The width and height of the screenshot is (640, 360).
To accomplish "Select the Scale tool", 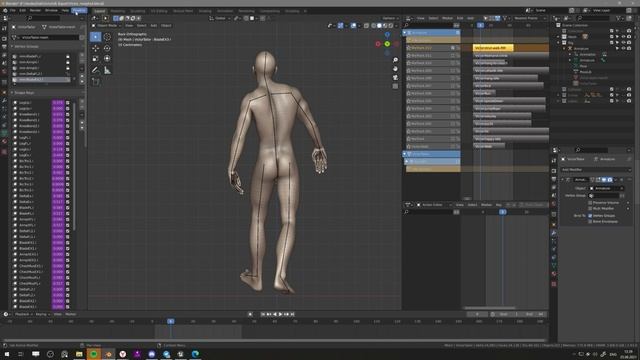I will click(96, 59).
